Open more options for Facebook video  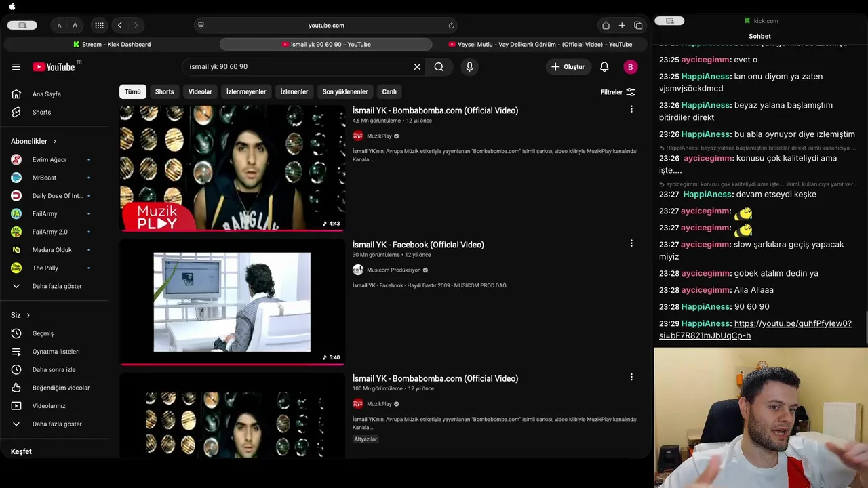point(631,243)
